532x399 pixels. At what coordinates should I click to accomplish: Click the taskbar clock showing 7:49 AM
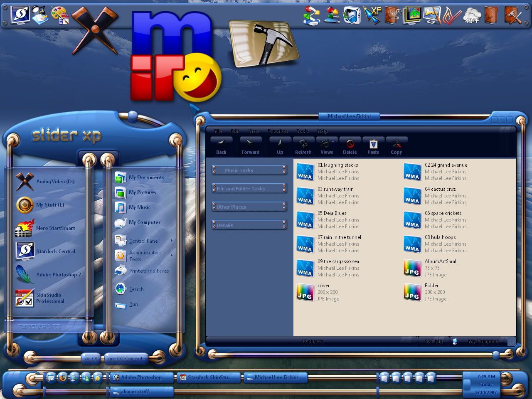point(486,377)
